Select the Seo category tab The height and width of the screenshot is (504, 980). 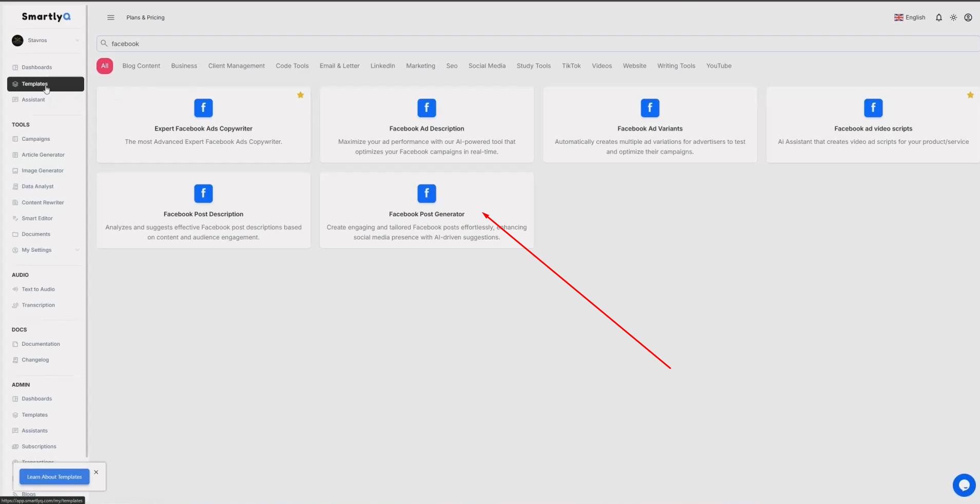point(452,66)
